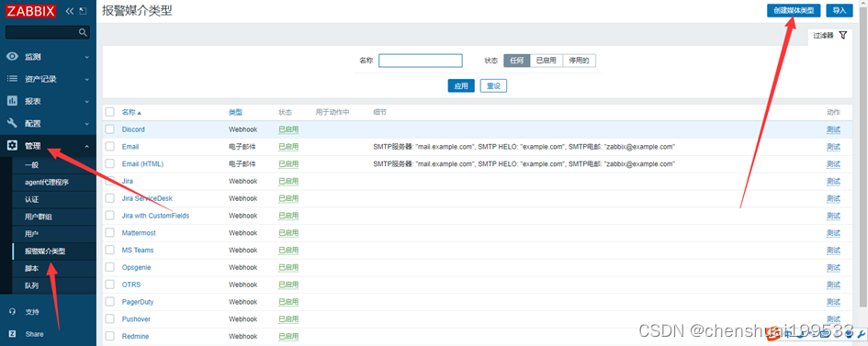Viewport: 868px width, 346px height.
Task: Expand 报表 menu via its chevron
Action: coord(86,101)
